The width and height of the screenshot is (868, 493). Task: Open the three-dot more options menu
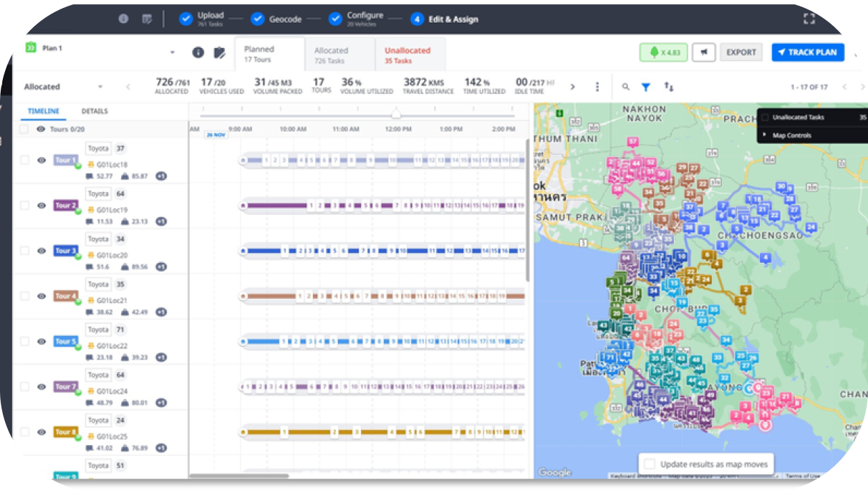(597, 87)
